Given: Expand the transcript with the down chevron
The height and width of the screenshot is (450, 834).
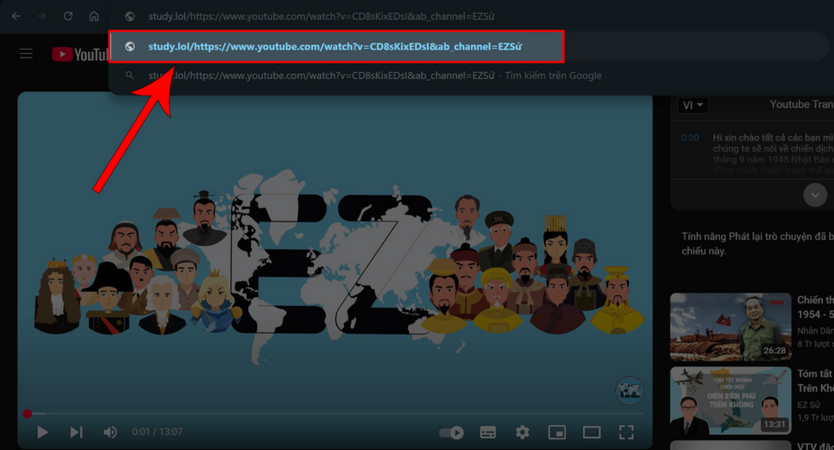Looking at the screenshot, I should [815, 195].
